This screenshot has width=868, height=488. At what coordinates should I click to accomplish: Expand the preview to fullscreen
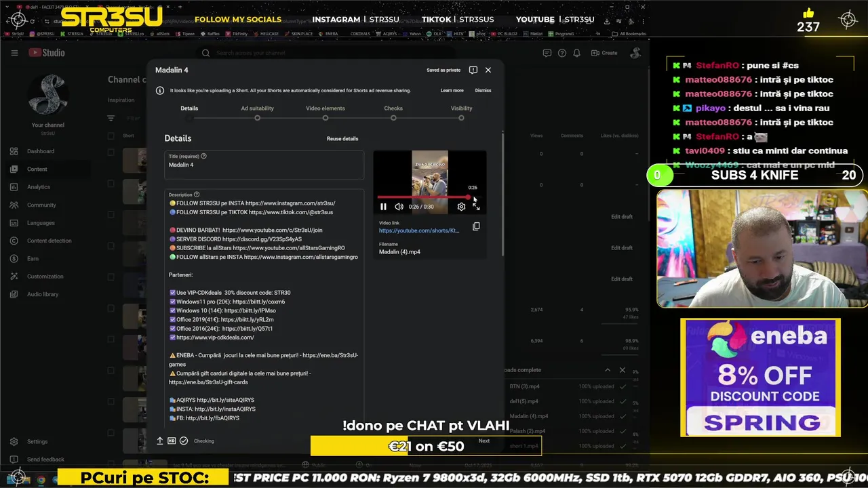point(476,207)
